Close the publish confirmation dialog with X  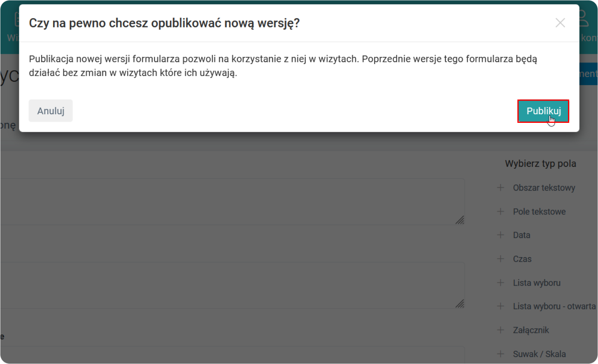click(560, 23)
